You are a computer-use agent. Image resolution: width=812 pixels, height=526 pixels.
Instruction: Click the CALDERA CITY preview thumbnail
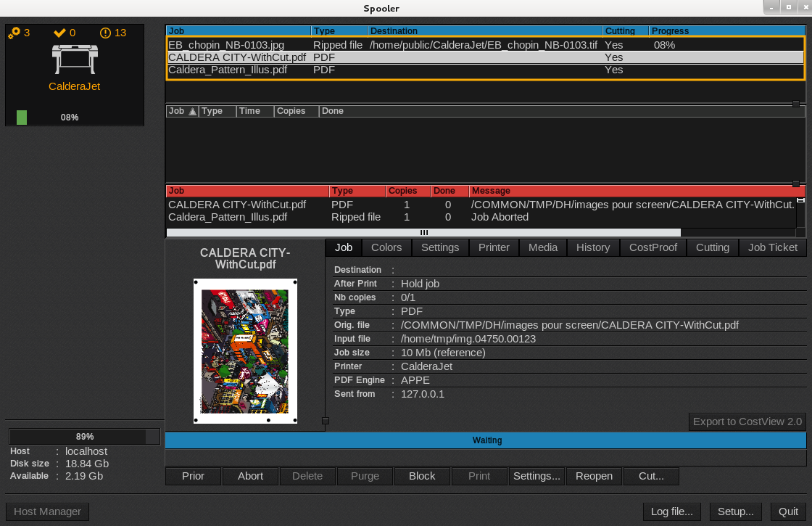point(244,351)
